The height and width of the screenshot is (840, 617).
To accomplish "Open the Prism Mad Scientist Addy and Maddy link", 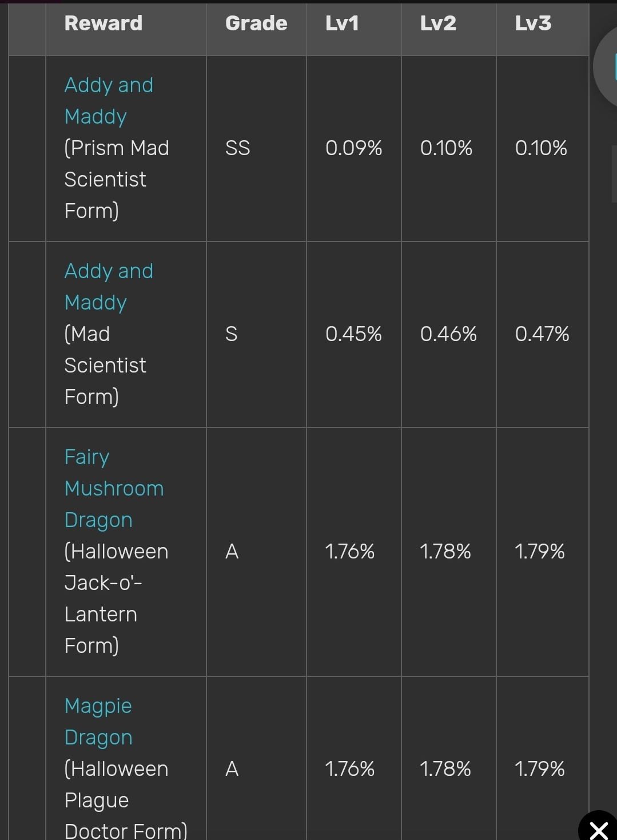I will coord(109,101).
